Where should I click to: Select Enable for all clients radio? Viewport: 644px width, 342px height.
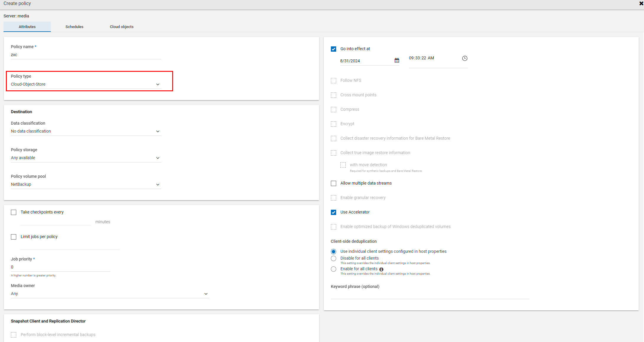[x=334, y=269]
